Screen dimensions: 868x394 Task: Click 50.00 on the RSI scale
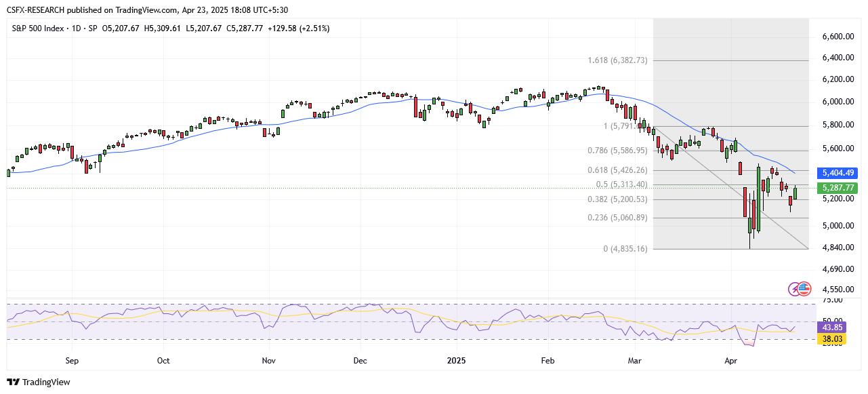[832, 320]
